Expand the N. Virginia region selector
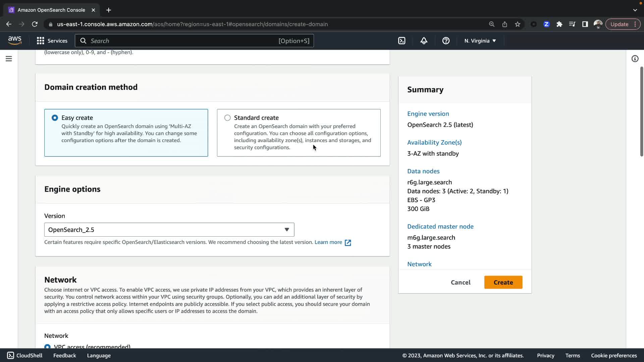This screenshot has width=644, height=362. pyautogui.click(x=480, y=41)
